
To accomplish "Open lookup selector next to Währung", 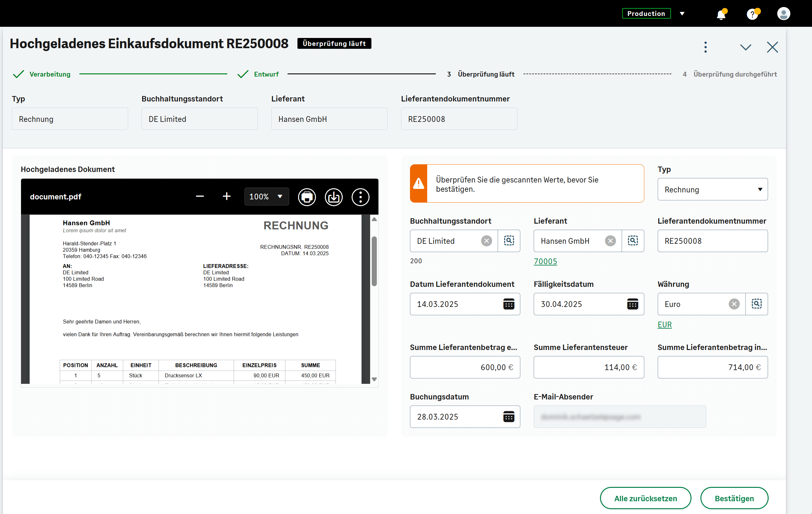I will 757,304.
